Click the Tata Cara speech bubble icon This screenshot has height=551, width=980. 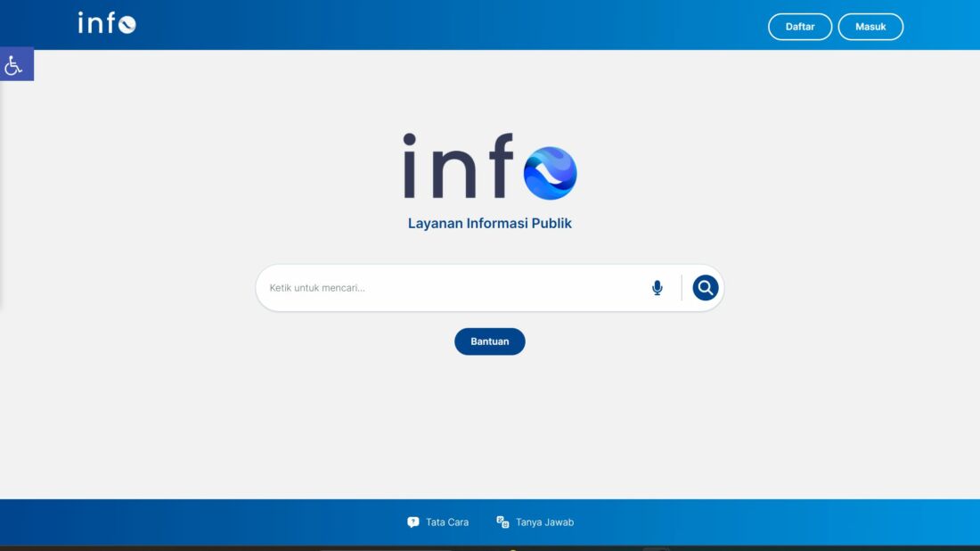(413, 522)
